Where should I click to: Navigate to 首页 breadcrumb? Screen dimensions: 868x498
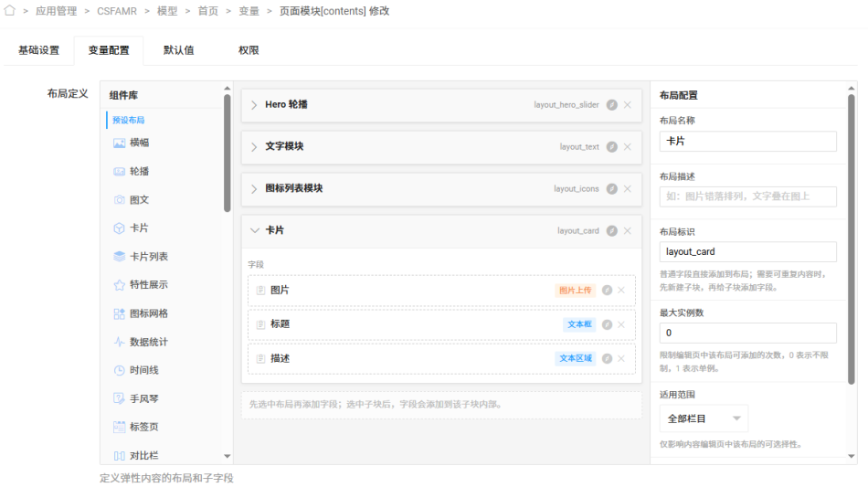click(x=208, y=11)
